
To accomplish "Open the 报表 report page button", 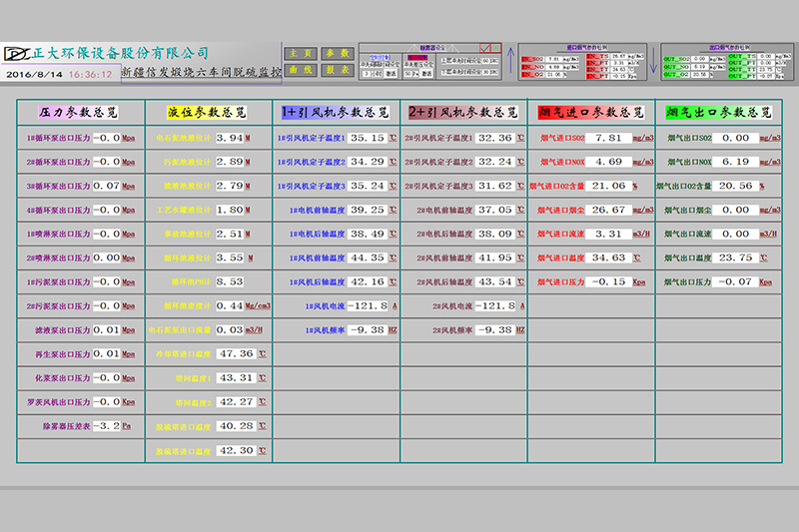I will [x=338, y=70].
